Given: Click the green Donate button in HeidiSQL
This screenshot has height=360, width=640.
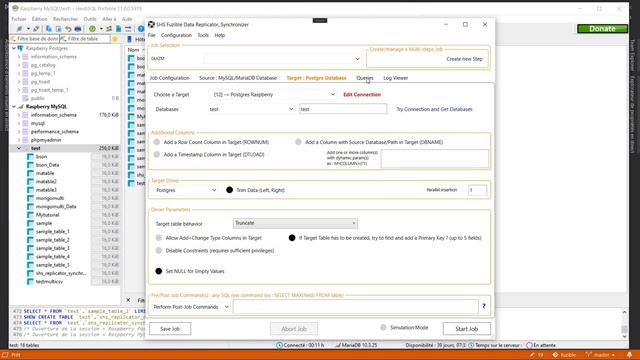Looking at the screenshot, I should click(602, 29).
